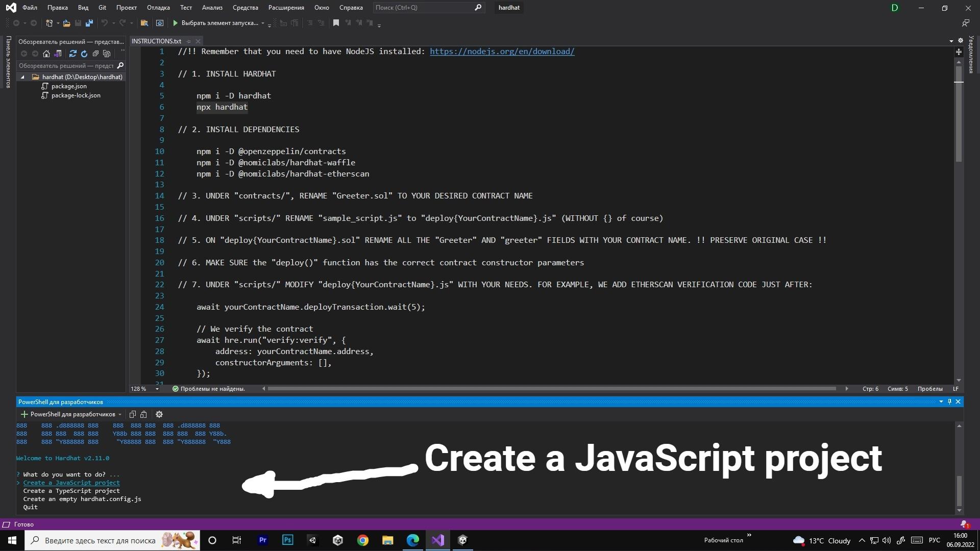Click the Home icon in Solution Explorer
The height and width of the screenshot is (551, 980).
(46, 54)
